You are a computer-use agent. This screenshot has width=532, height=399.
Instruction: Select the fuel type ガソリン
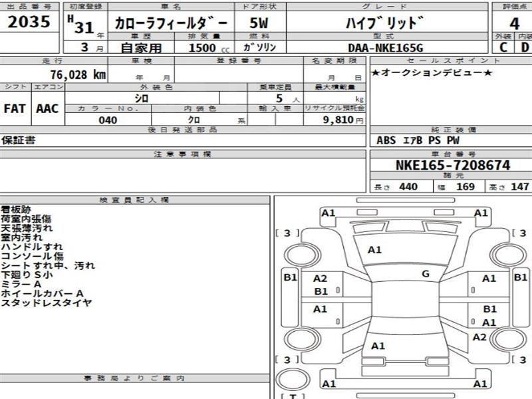(259, 47)
